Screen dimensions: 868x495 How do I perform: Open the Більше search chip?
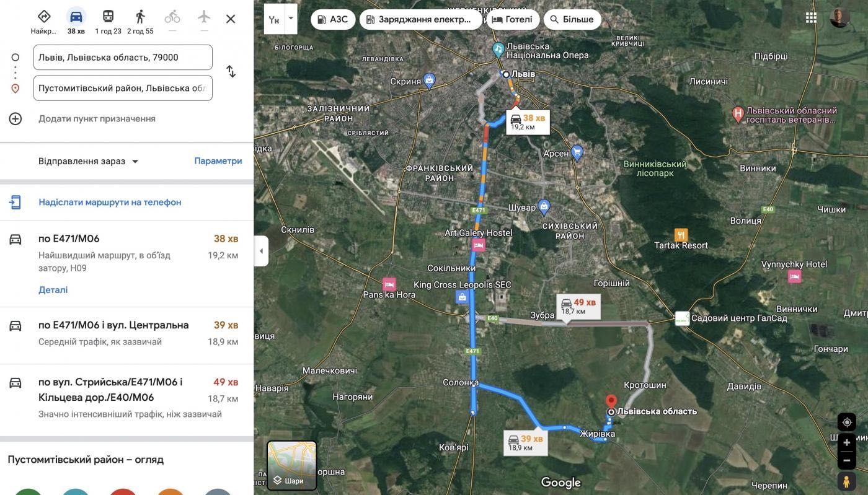pos(572,19)
